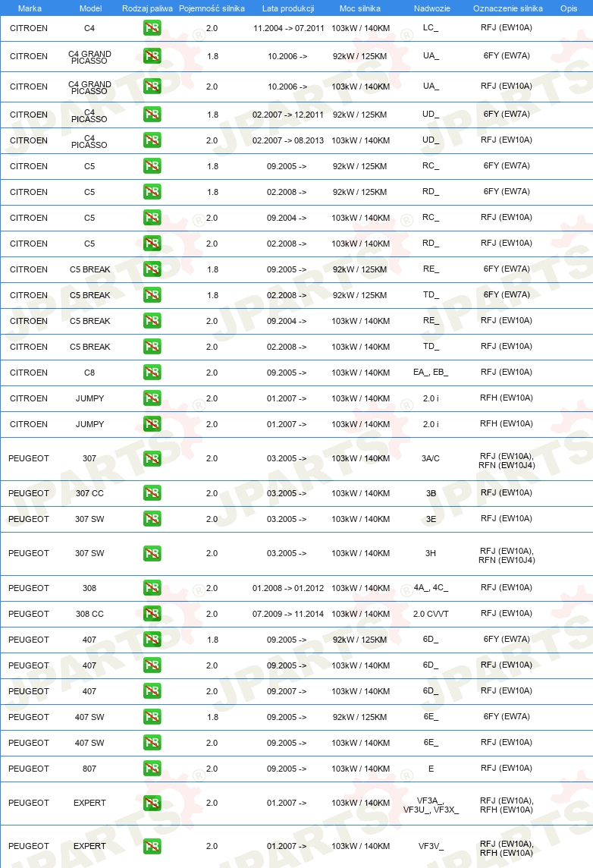Click the fuel icon in the C5 1.8 RD_ row
This screenshot has height=868, width=593.
(x=152, y=192)
